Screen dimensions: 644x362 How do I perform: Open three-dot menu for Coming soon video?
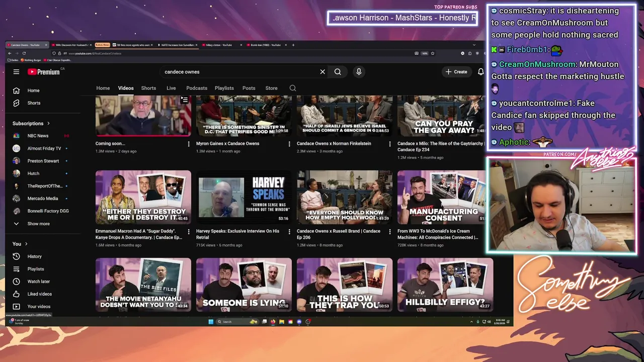[x=188, y=144]
